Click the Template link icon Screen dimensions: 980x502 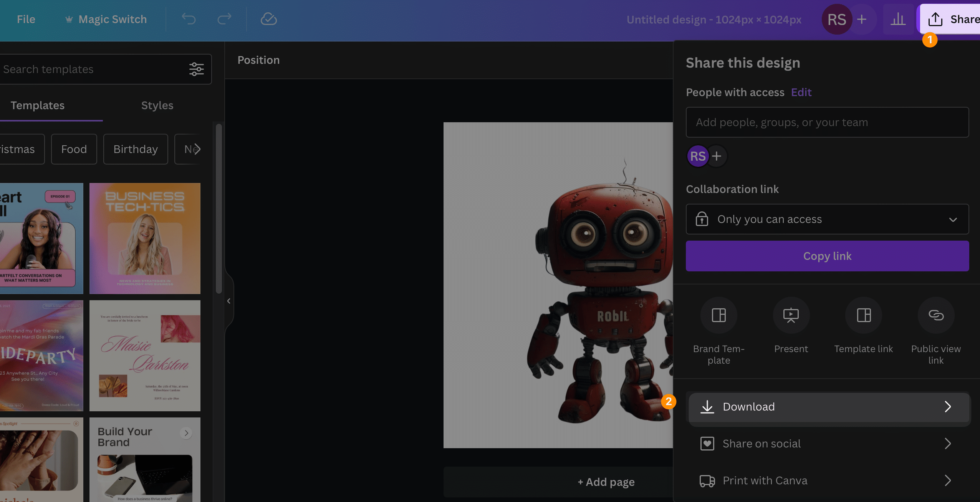click(x=864, y=315)
